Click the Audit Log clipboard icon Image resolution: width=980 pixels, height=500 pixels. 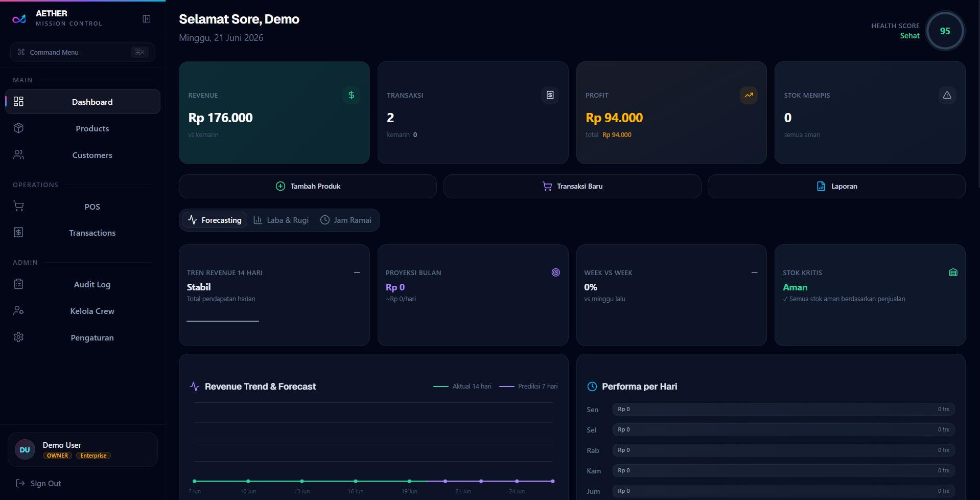tap(18, 284)
